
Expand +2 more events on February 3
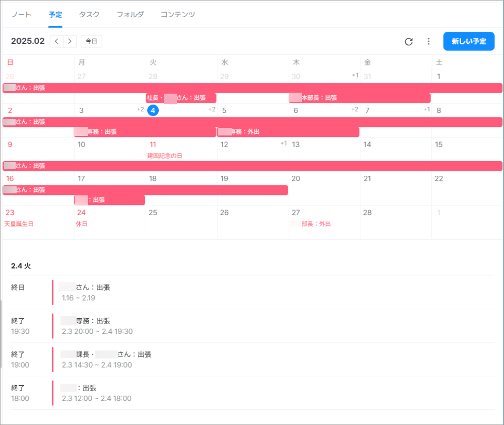coord(140,110)
